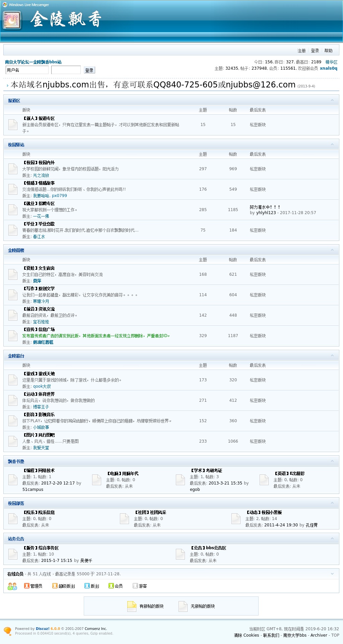The image size is (343, 644).
Task: Open the 金陵阁楼 category heading
Action: [16, 250]
